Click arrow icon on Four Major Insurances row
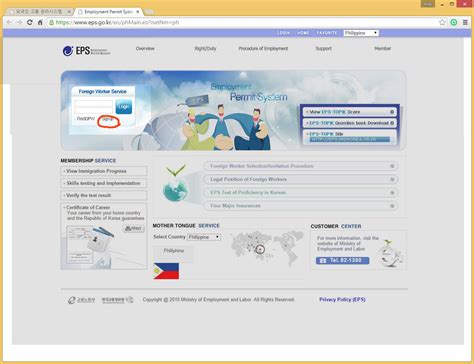Image resolution: width=474 pixels, height=364 pixels. pyautogui.click(x=392, y=206)
